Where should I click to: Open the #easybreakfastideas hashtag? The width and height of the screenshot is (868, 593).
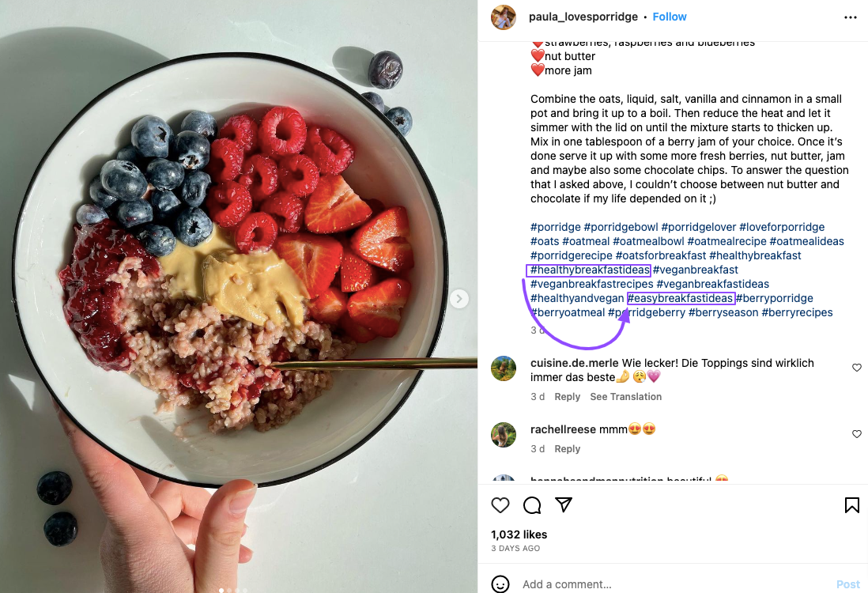(x=681, y=298)
